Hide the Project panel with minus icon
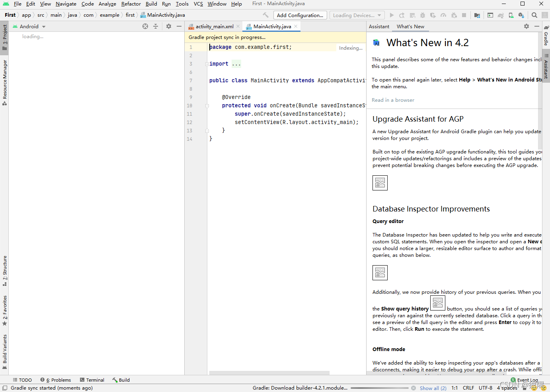Image resolution: width=550 pixels, height=392 pixels. coord(179,26)
